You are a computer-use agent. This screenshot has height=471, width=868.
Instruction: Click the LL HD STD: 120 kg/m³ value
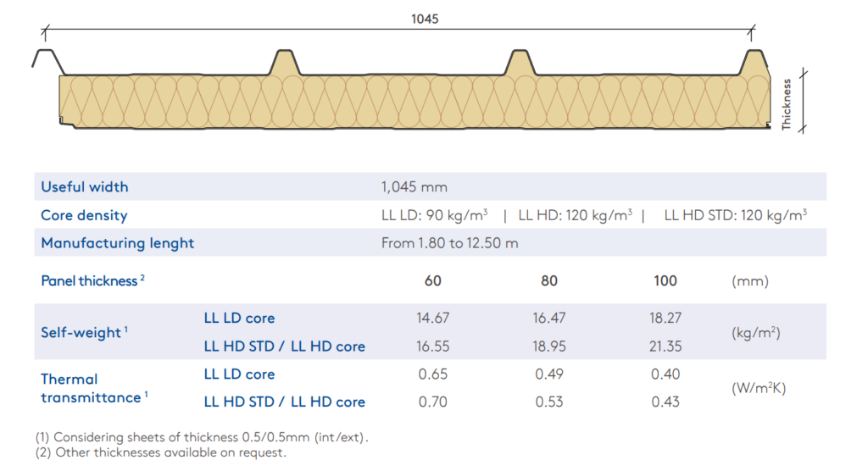click(735, 215)
